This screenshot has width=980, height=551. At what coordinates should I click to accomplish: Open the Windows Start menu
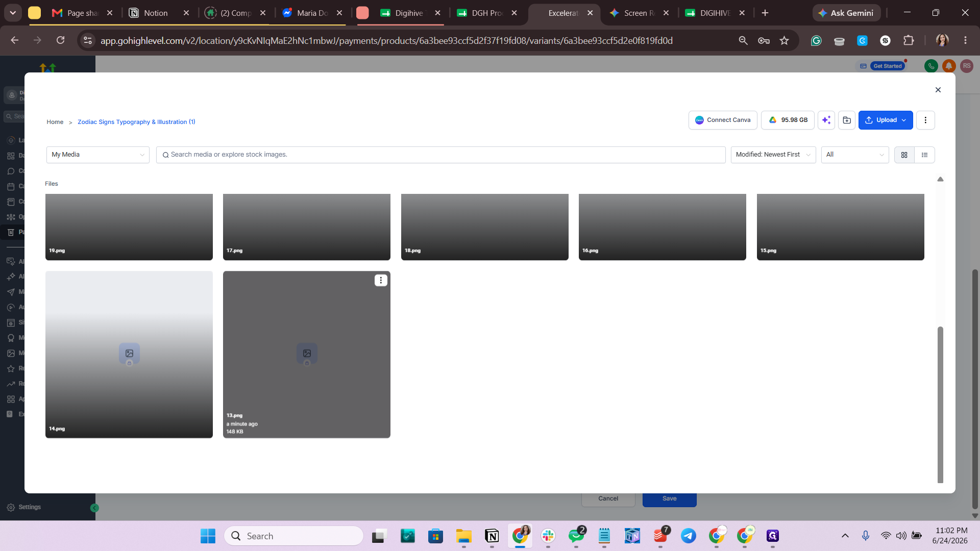(208, 536)
